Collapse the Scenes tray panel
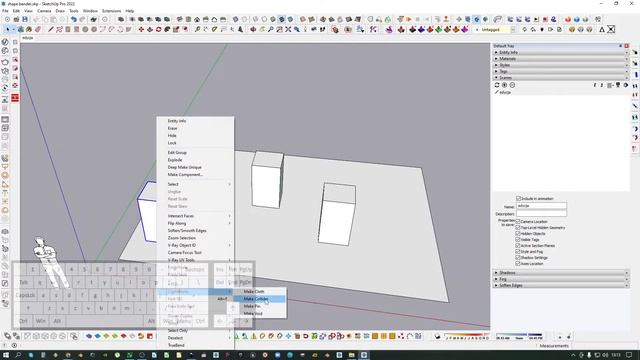Screen dimensions: 640x360 (561, 78)
